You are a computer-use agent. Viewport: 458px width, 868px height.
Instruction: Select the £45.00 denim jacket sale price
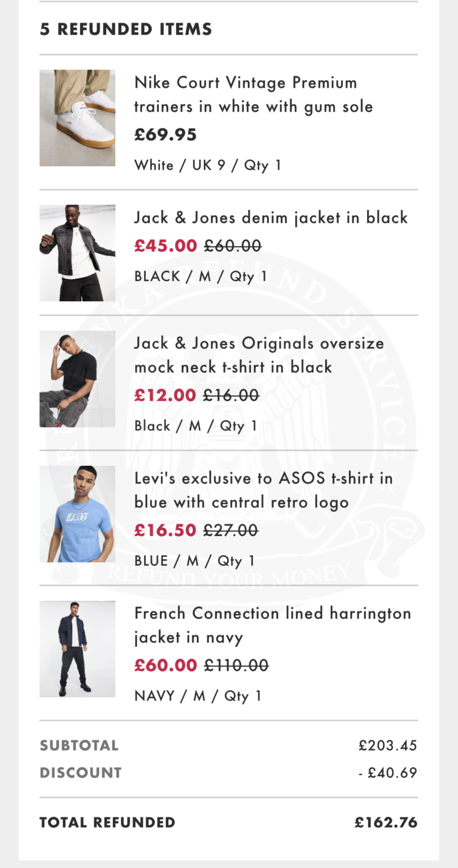(165, 246)
